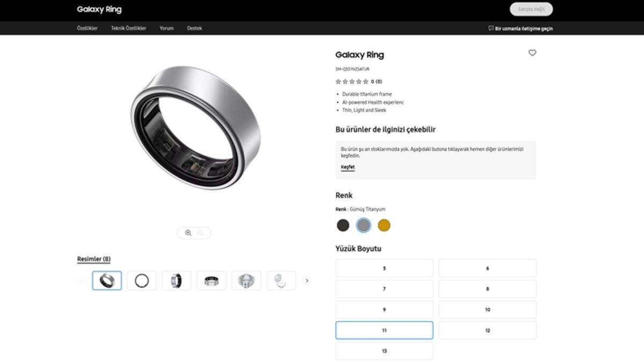
Task: Click the 'Satışta değil' button
Action: [531, 9]
